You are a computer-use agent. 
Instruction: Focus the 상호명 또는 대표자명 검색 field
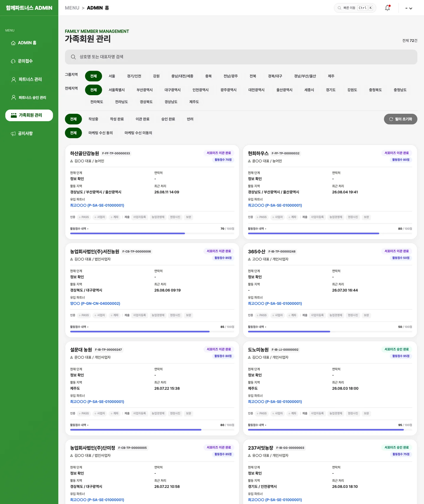pos(241,57)
